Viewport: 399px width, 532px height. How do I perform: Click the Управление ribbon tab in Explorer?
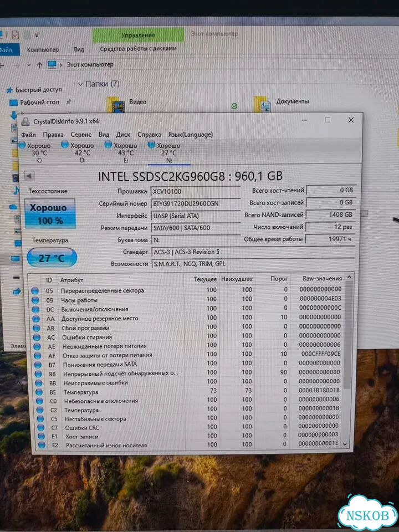click(138, 35)
